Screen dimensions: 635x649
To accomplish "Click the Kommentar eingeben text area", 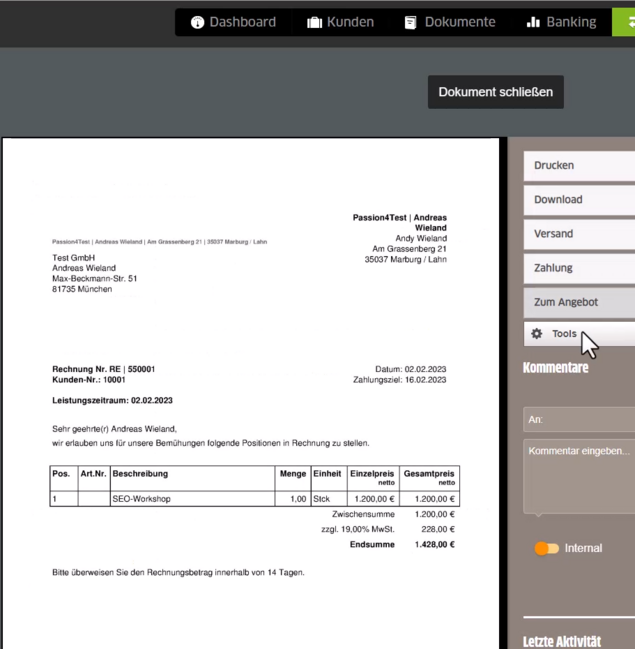I will [579, 477].
